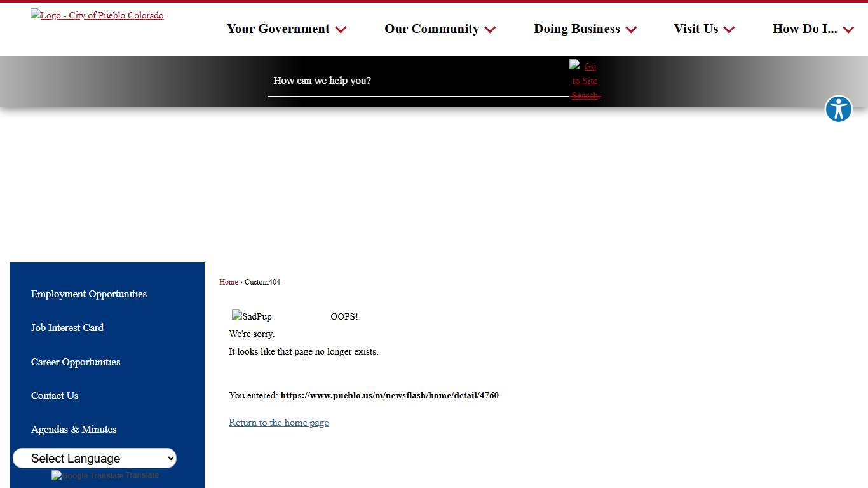This screenshot has height=488, width=868.
Task: Open Employment Opportunities in sidebar
Action: [89, 294]
